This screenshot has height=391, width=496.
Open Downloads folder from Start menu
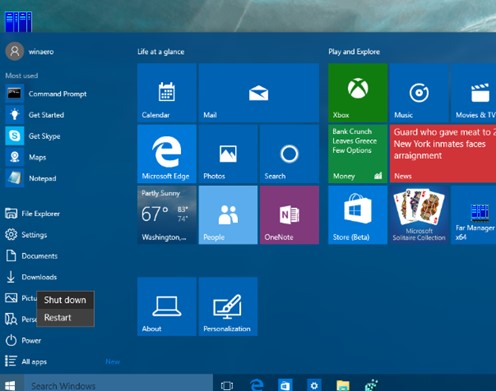(31, 277)
